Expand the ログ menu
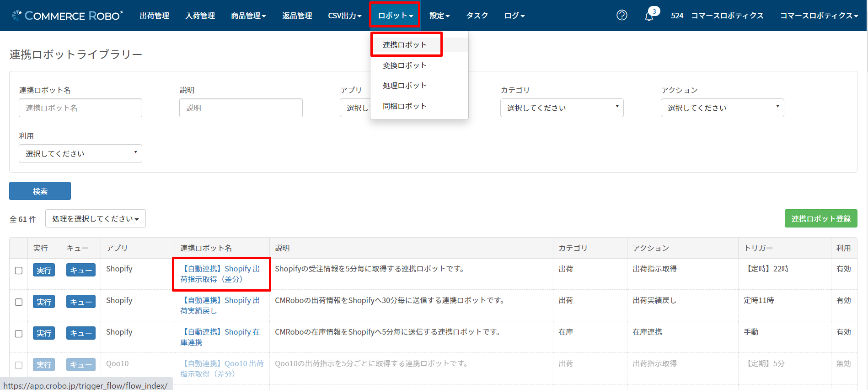The image size is (868, 390). [514, 16]
